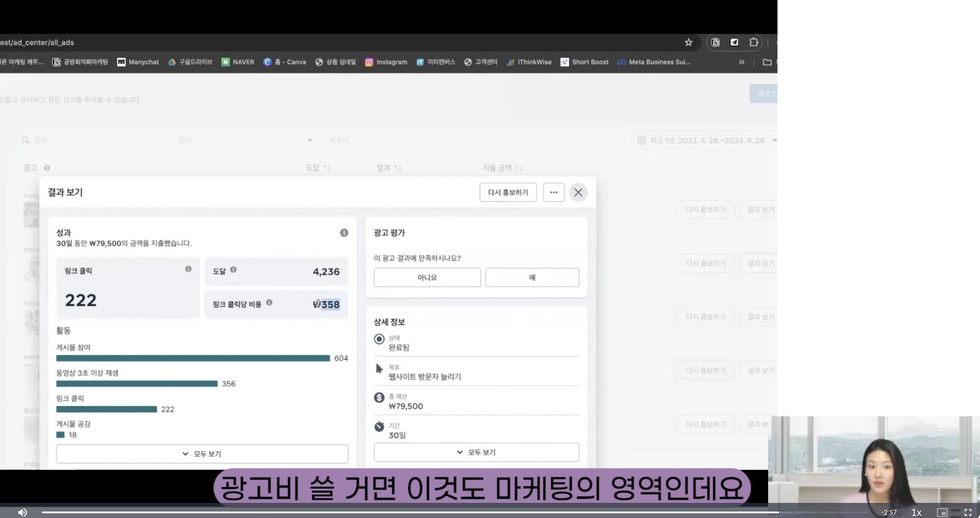Click the highlighted ₩358 cost value
Screen dimensions: 980x518
pos(327,304)
